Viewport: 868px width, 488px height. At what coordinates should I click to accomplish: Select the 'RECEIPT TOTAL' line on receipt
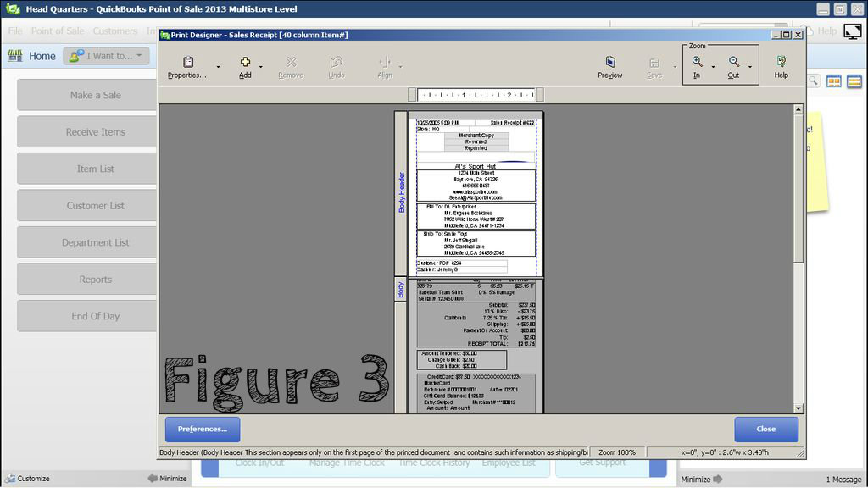tap(502, 344)
